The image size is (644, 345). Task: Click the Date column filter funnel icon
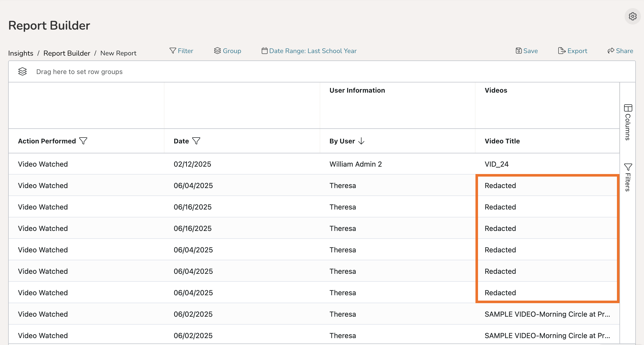click(196, 141)
